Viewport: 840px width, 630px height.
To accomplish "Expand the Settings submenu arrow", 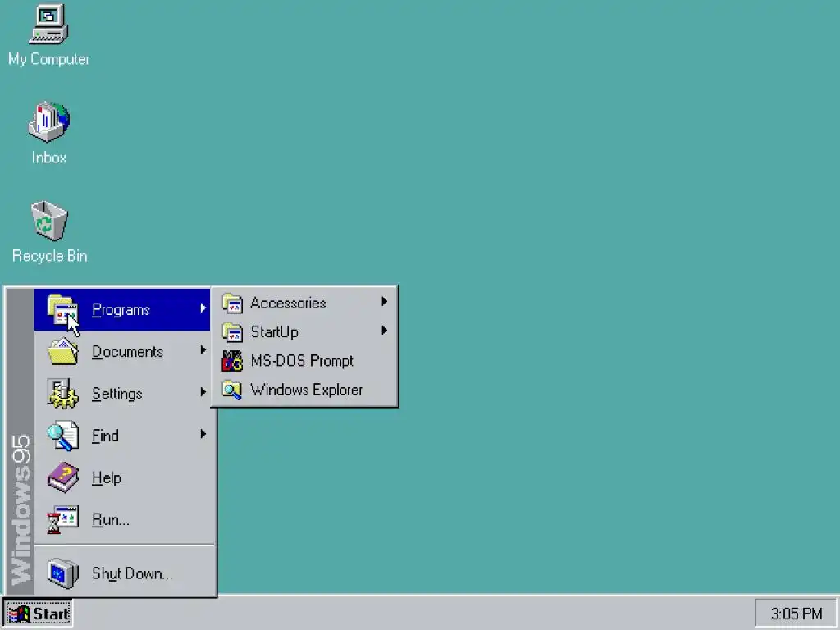I will [x=203, y=392].
